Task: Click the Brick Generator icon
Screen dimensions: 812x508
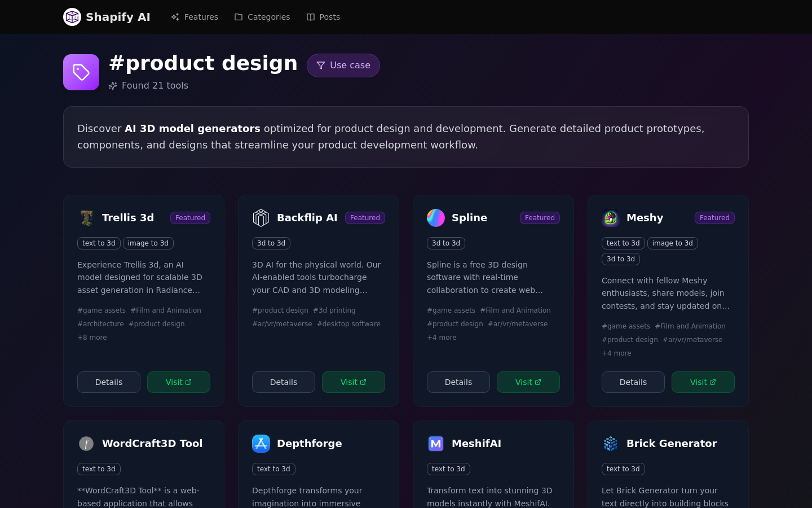Action: click(611, 444)
